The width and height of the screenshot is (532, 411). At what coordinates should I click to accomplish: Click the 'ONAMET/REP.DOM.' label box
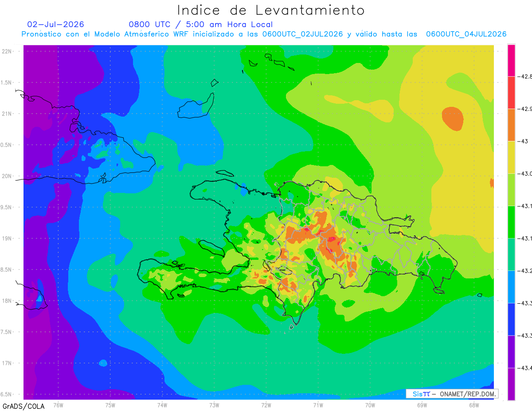click(x=453, y=394)
